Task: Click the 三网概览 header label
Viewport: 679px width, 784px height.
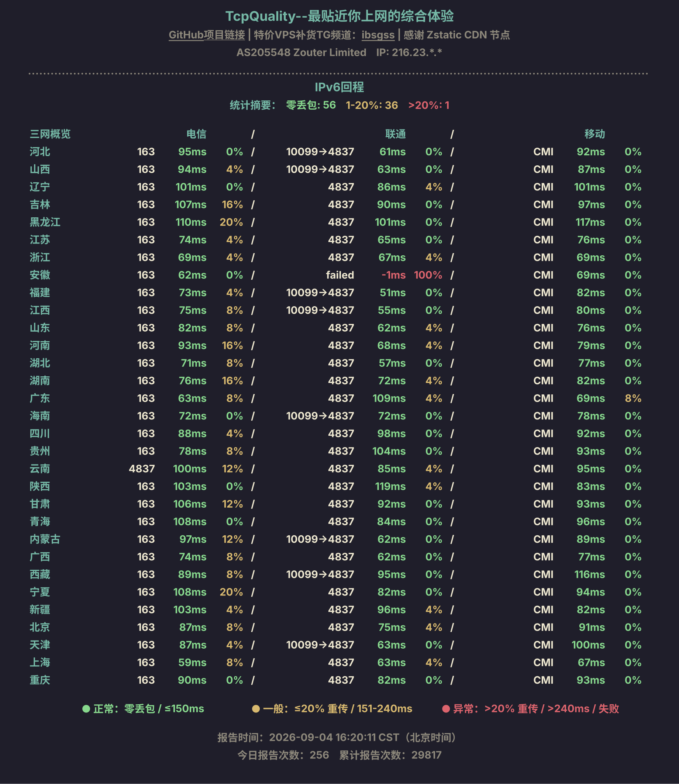Action: point(50,134)
